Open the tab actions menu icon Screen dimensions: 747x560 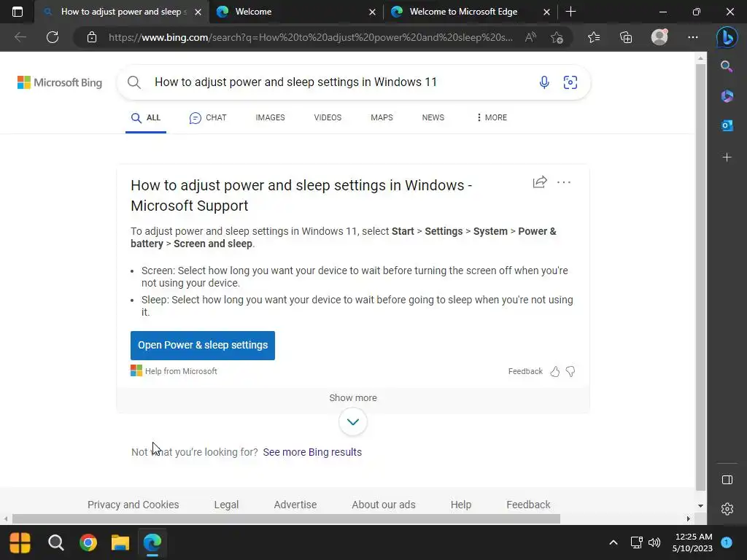(x=18, y=12)
